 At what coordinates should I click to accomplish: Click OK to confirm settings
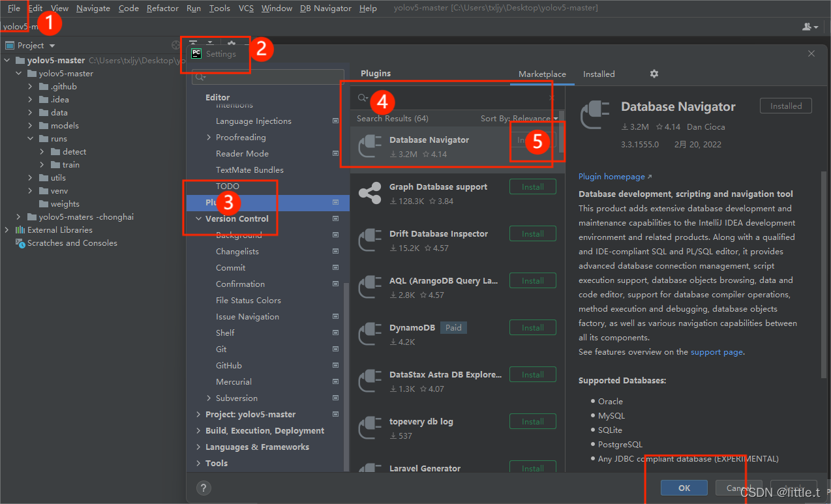coord(684,488)
